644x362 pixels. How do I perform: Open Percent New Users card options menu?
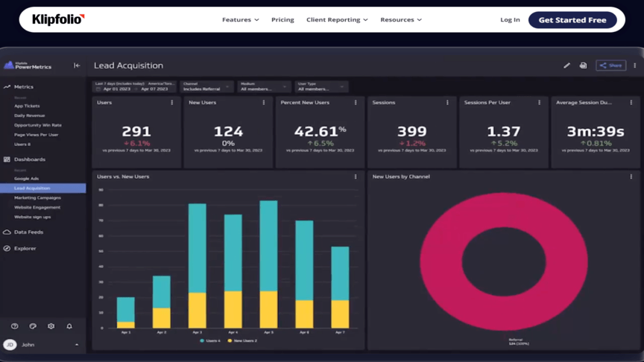356,103
